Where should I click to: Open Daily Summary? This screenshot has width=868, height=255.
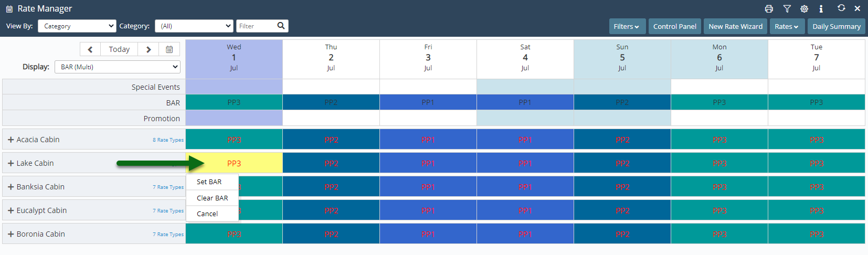tap(837, 26)
